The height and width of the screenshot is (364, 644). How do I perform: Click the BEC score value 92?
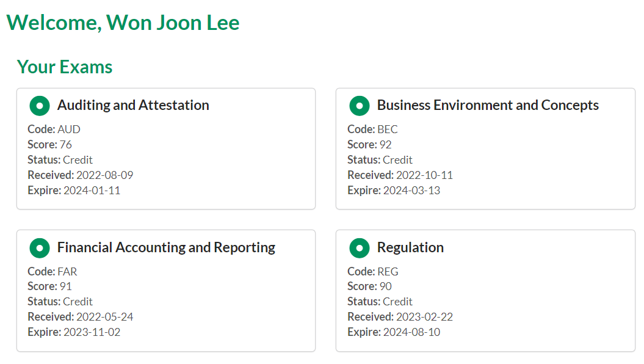tap(385, 145)
